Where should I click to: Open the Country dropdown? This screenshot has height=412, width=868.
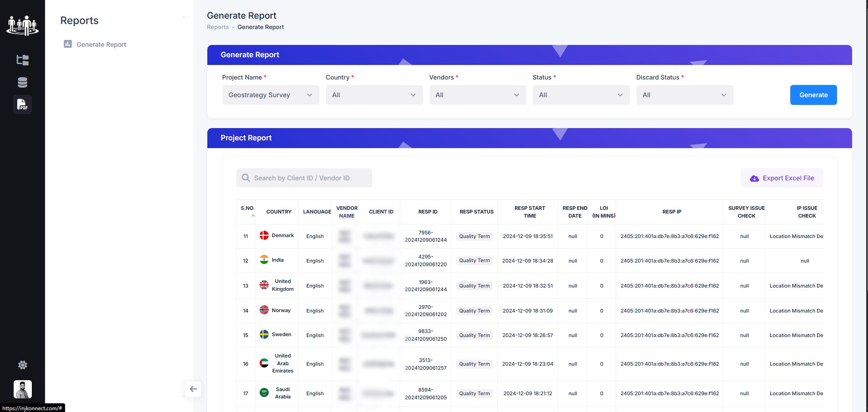pos(374,95)
